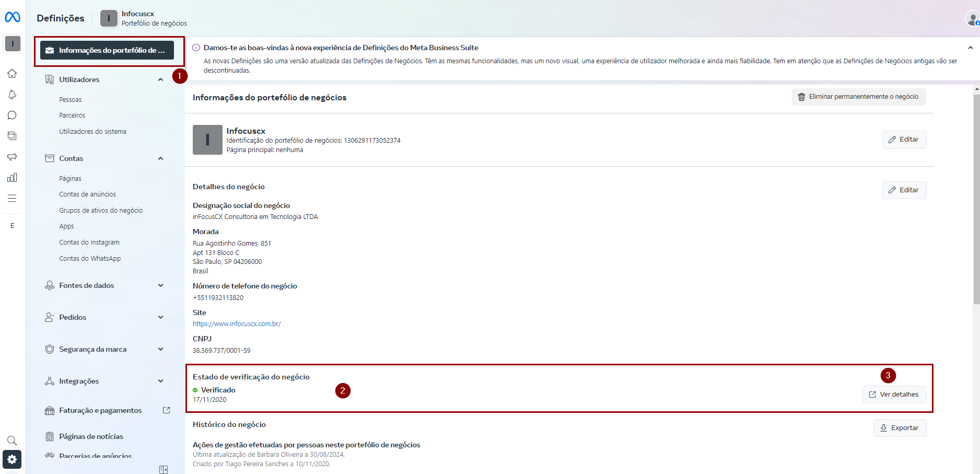Open notifications bell icon

(12, 95)
